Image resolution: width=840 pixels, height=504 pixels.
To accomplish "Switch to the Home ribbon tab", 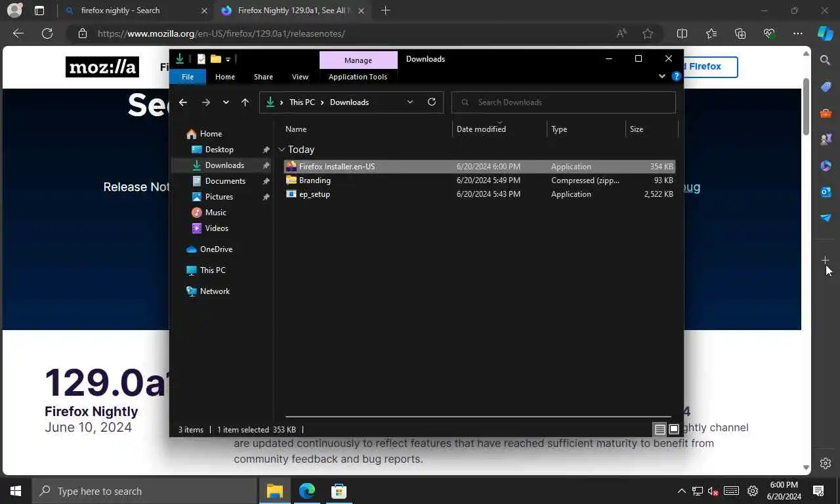I will tap(225, 77).
